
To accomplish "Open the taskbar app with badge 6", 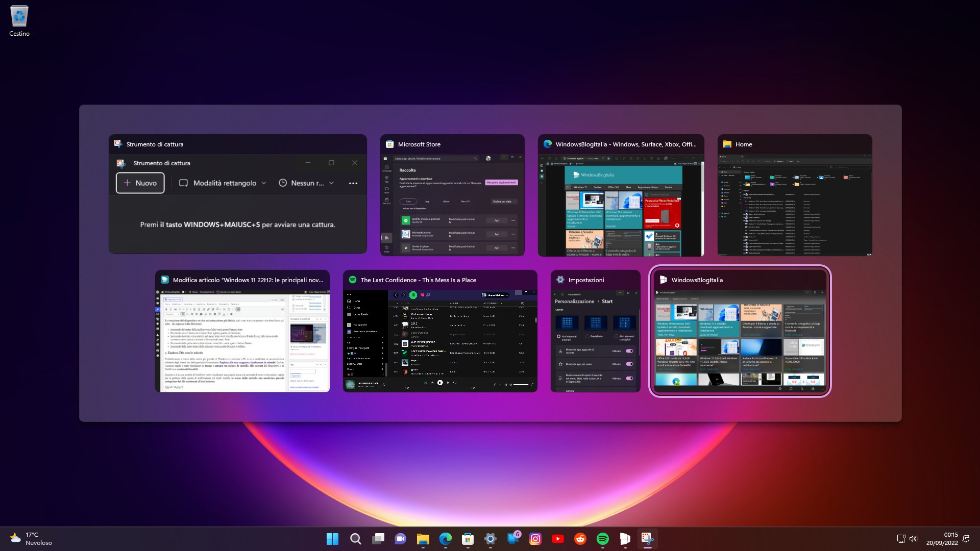I will (513, 539).
